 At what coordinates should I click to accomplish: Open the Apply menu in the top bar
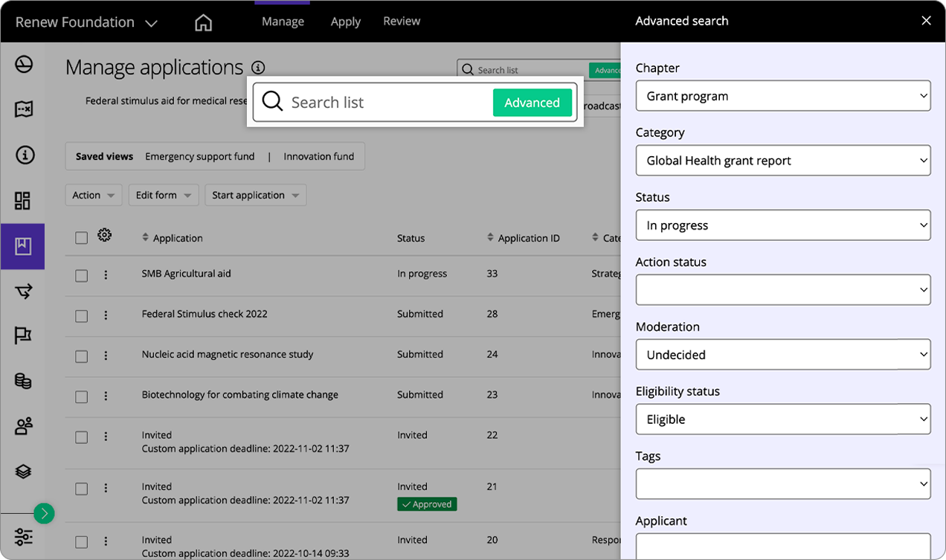[345, 21]
